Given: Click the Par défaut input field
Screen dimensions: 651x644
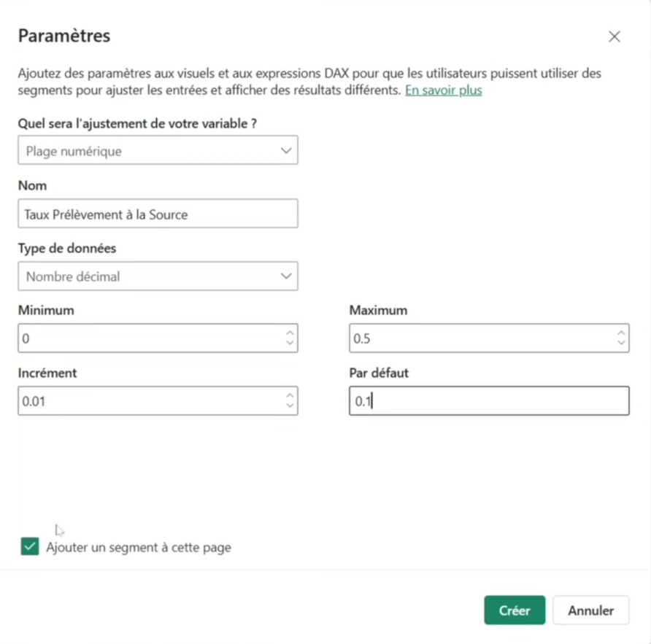Looking at the screenshot, I should pyautogui.click(x=489, y=401).
